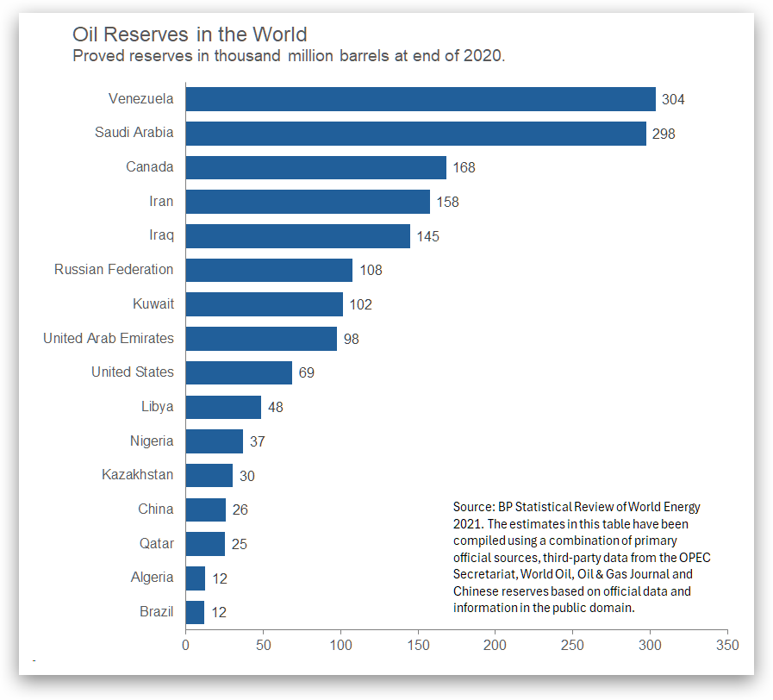The width and height of the screenshot is (773, 700).
Task: Click the Iraq bar
Action: [297, 236]
